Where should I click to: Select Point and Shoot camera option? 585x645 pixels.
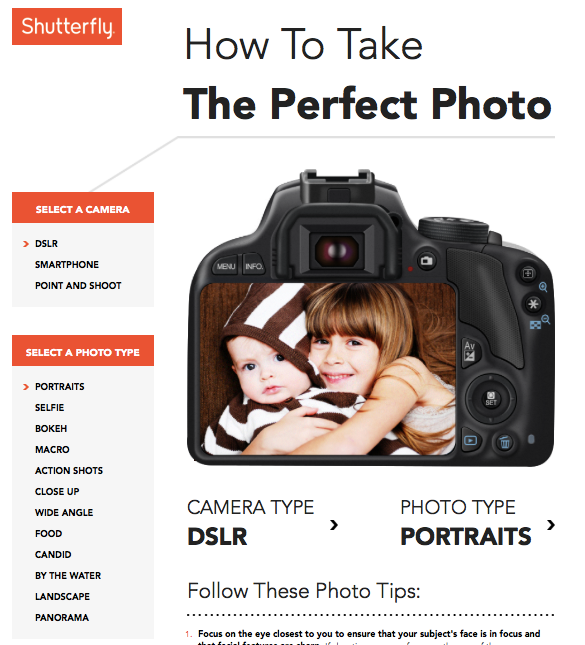[x=78, y=285]
